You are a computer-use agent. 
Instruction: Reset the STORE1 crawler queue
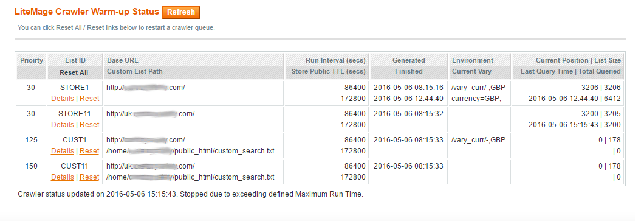89,99
